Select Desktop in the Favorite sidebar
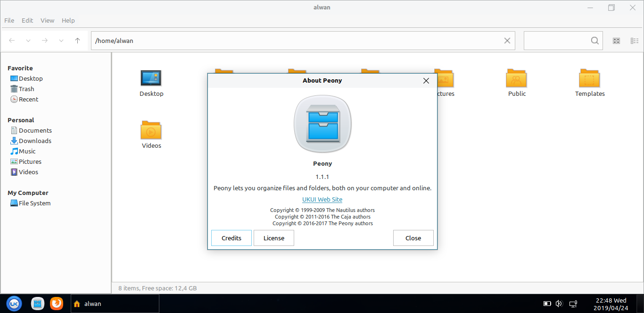Viewport: 644px width, 313px height. [27, 78]
